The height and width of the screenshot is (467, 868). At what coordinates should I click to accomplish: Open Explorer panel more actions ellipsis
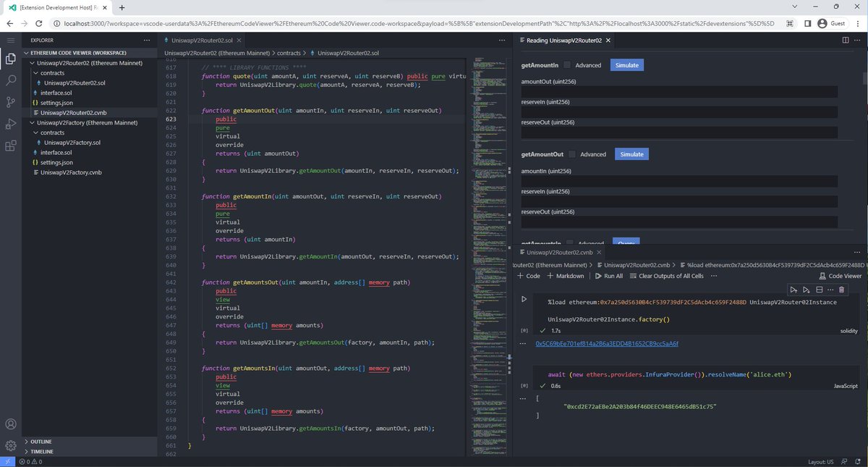point(147,41)
